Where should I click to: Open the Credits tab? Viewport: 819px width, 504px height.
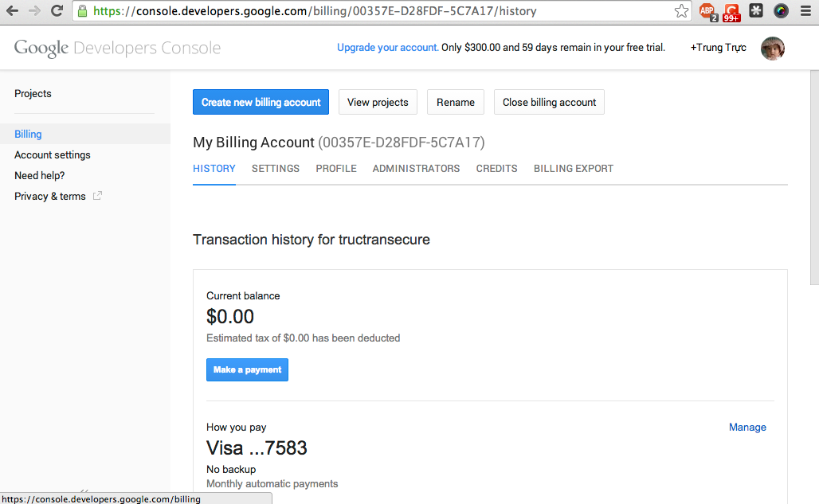[497, 169]
